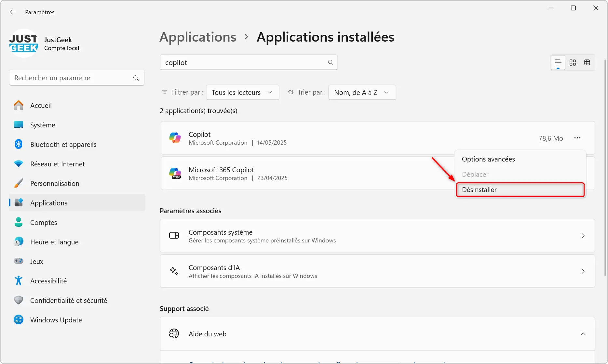608x364 pixels.
Task: Open Windows Update in the sidebar
Action: tap(77, 320)
